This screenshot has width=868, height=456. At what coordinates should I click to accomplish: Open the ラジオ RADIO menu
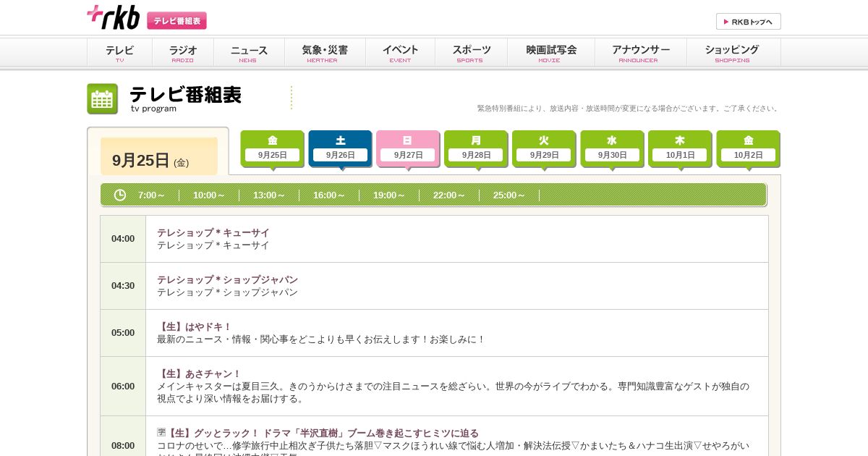pos(183,53)
